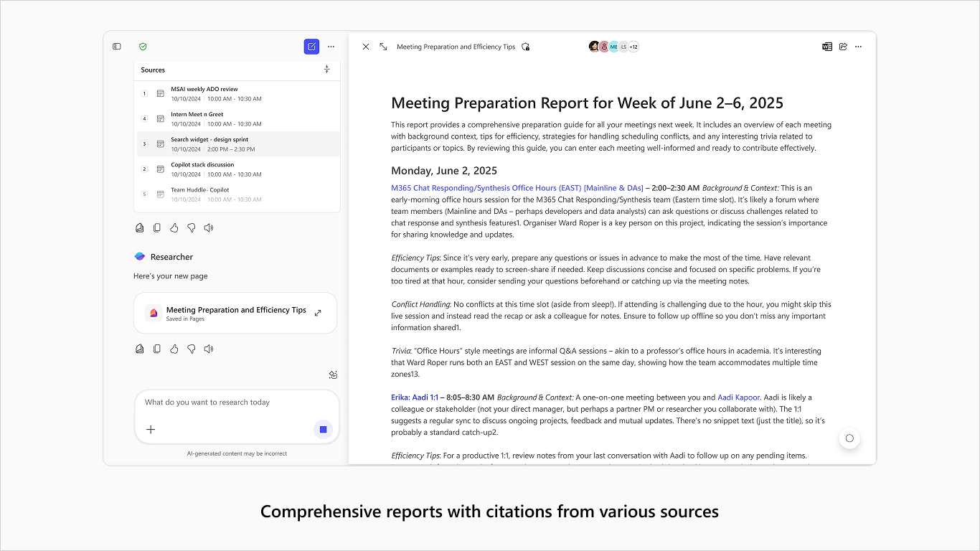This screenshot has width=980, height=551.
Task: Open the page more options menu
Action: [859, 47]
